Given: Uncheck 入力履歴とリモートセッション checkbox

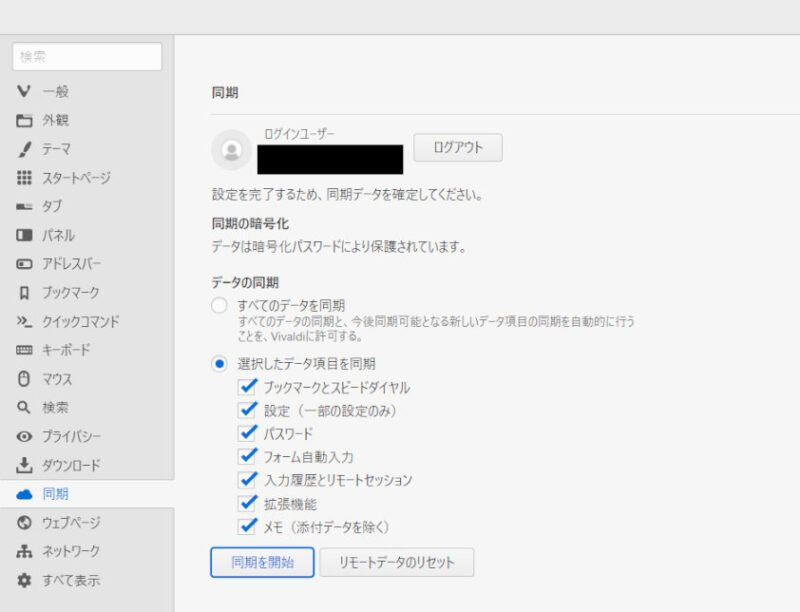Looking at the screenshot, I should tap(248, 480).
